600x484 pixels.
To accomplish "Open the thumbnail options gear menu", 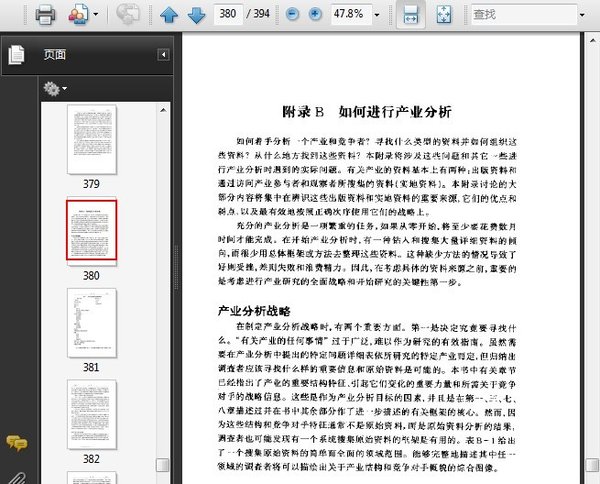I will [55, 89].
